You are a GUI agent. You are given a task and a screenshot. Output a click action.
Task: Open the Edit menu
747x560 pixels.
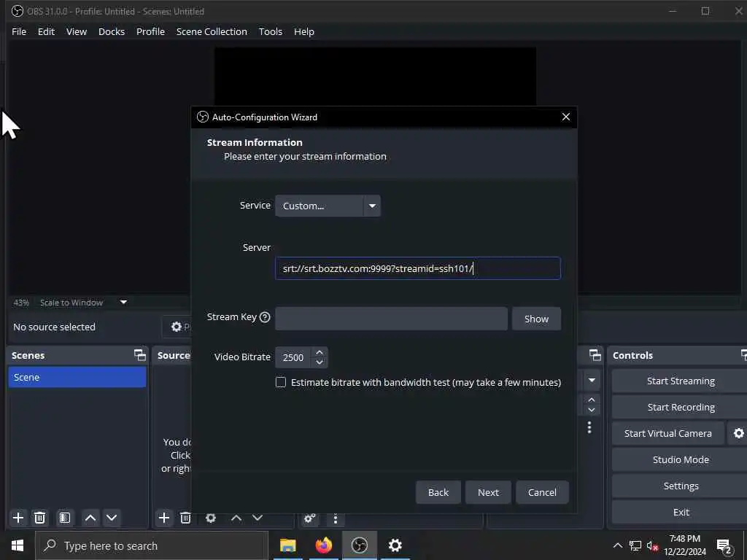[x=46, y=31]
